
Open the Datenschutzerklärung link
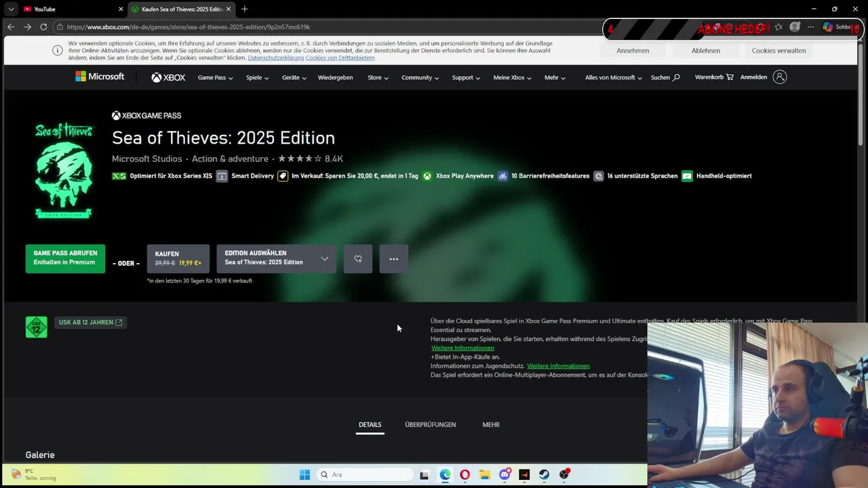(x=275, y=58)
